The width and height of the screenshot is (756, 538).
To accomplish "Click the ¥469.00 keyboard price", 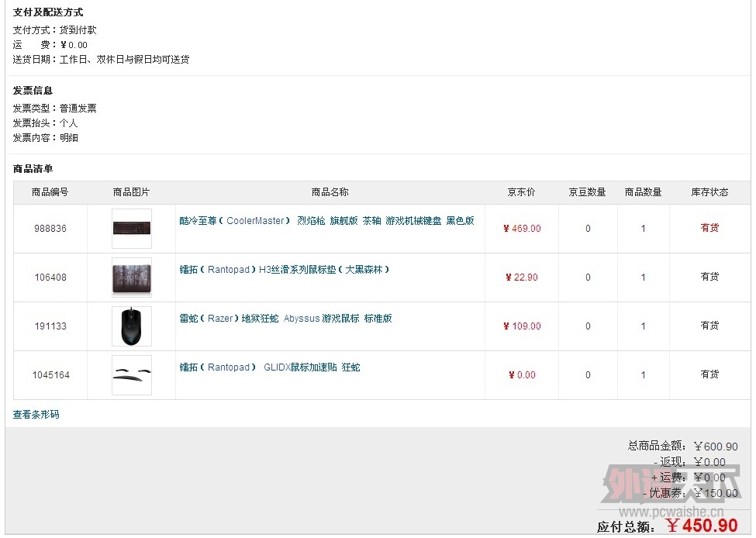I will point(522,229).
